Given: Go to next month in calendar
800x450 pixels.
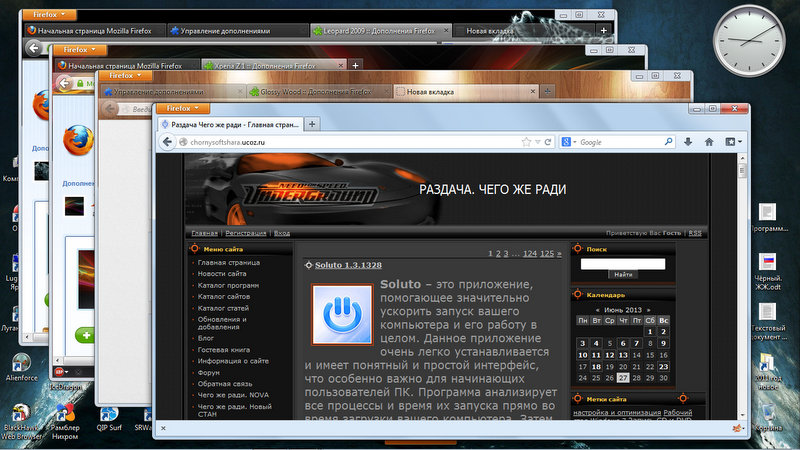Looking at the screenshot, I should (648, 310).
